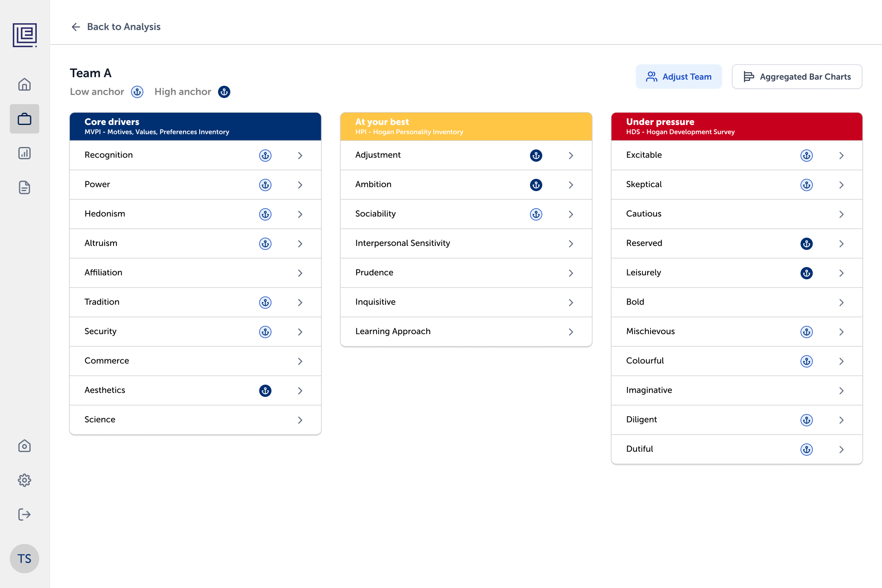
Task: Click the logout icon in sidebar
Action: click(x=24, y=514)
